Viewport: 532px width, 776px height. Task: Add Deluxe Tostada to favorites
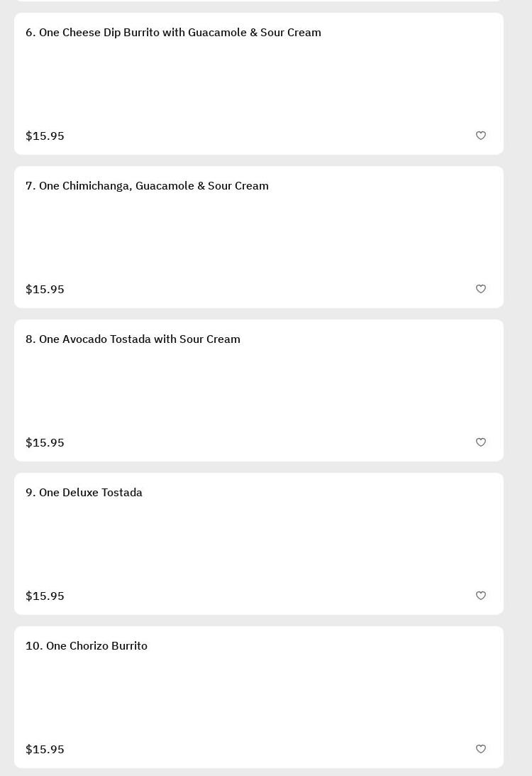[x=481, y=596]
